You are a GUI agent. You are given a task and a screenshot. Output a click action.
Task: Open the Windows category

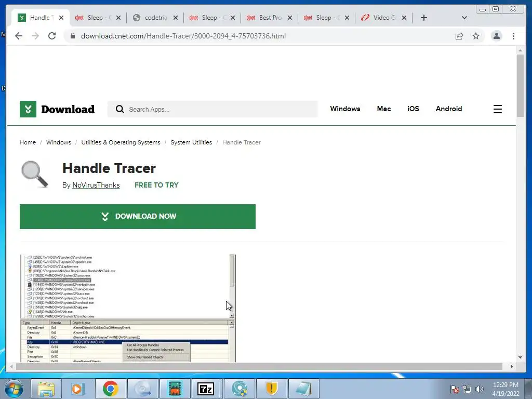(345, 109)
